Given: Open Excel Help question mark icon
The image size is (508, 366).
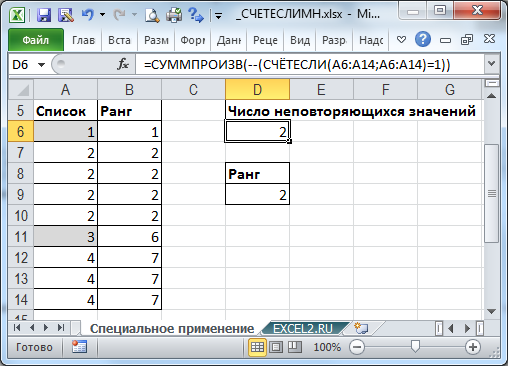Looking at the screenshot, I should (x=423, y=40).
